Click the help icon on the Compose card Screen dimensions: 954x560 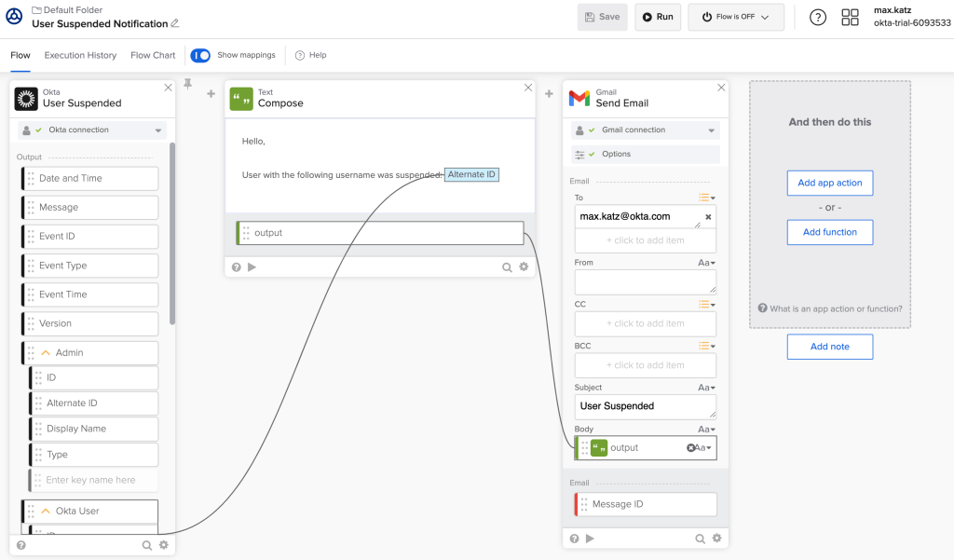coord(236,266)
